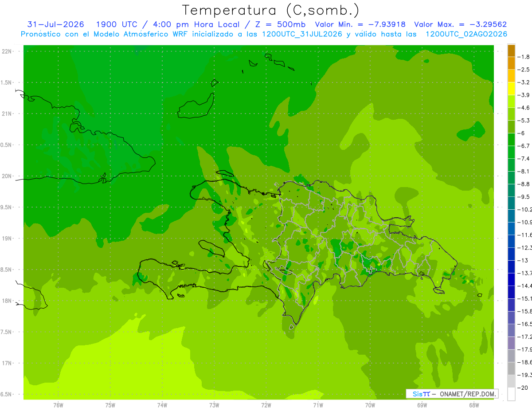Click the lime swatch between -3.9 and -4.6
Viewport: 532px width, 411px height.
tap(511, 101)
